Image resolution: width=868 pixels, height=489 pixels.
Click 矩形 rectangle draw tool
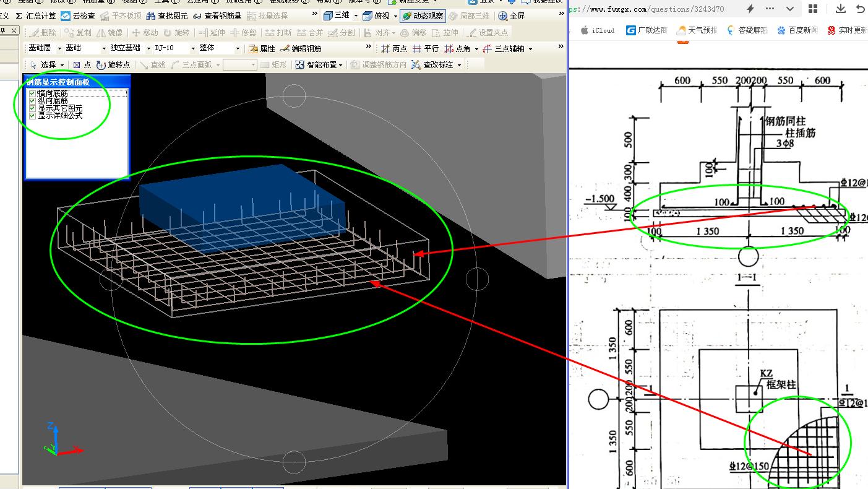click(x=273, y=64)
